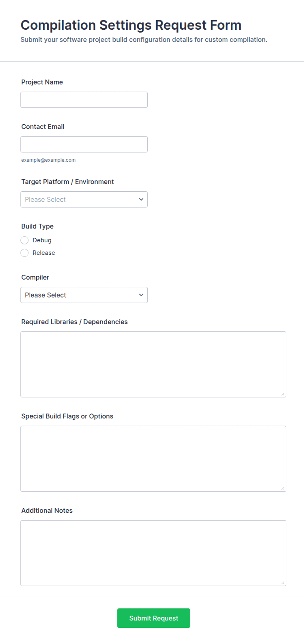The height and width of the screenshot is (644, 304).
Task: Focus the Contact Email text field
Action: pyautogui.click(x=84, y=144)
